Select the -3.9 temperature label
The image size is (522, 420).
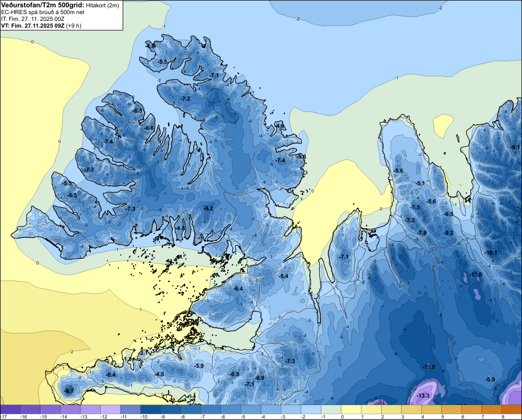199,366
